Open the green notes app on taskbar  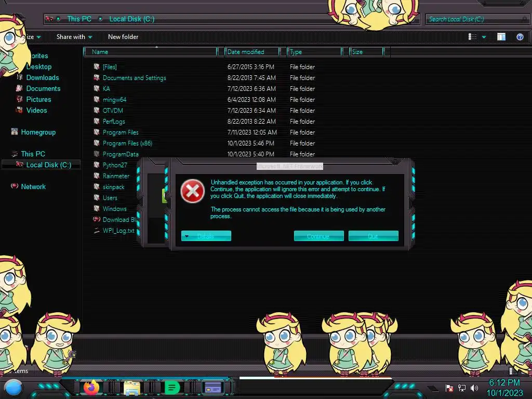coord(172,388)
